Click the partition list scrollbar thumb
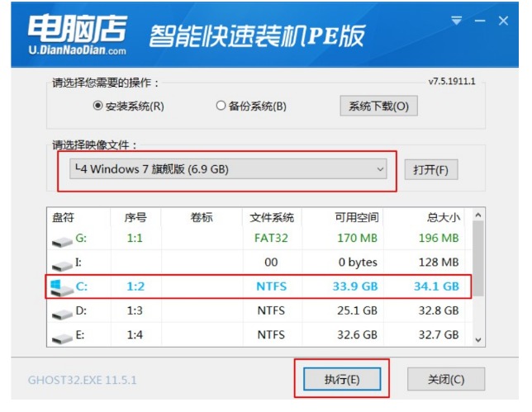The height and width of the screenshot is (412, 532). point(478,258)
